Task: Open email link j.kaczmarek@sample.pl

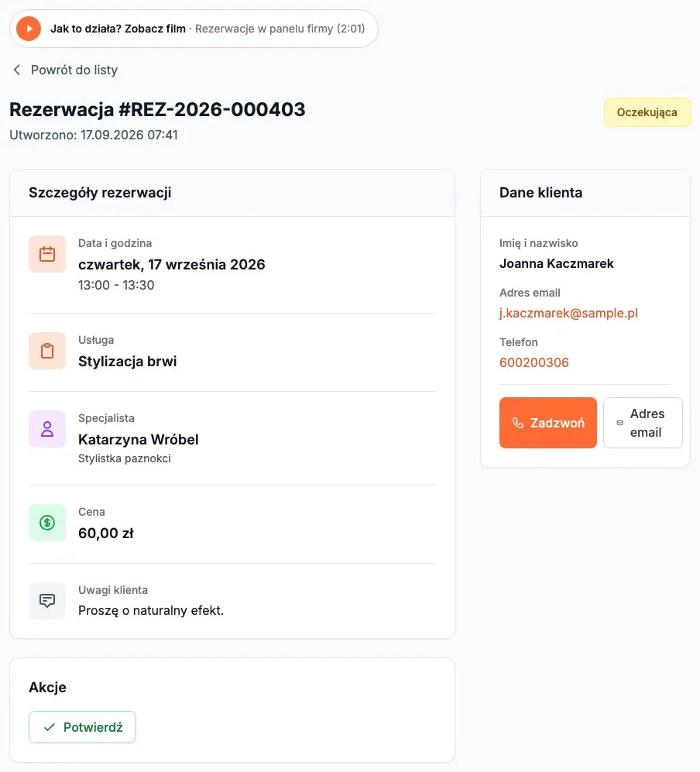Action: tap(568, 313)
